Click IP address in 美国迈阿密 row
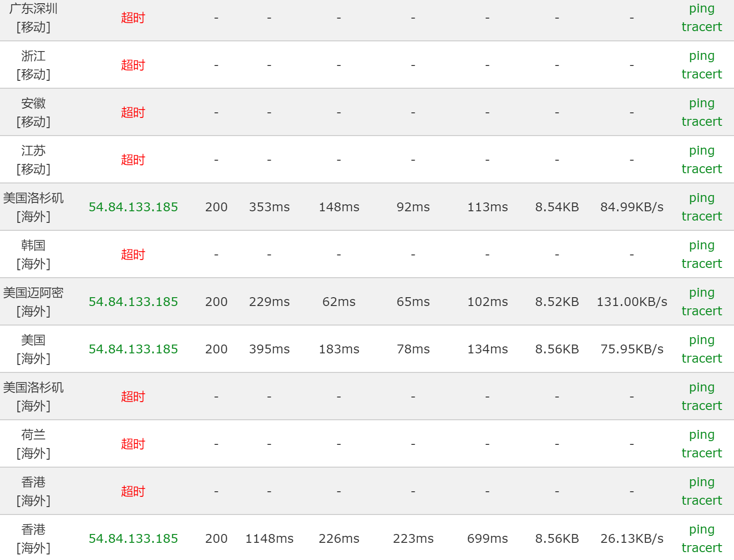Image resolution: width=734 pixels, height=560 pixels. tap(133, 302)
